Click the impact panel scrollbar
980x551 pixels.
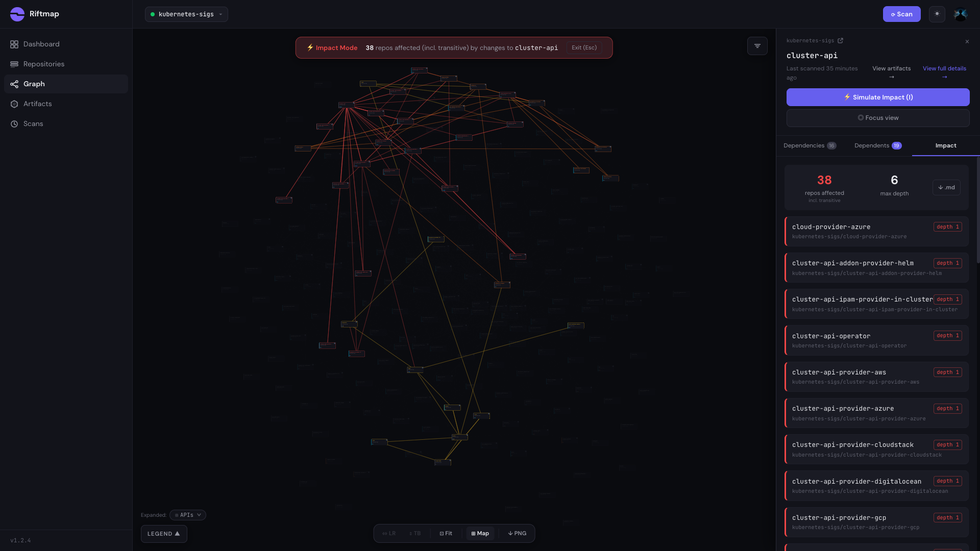978,210
